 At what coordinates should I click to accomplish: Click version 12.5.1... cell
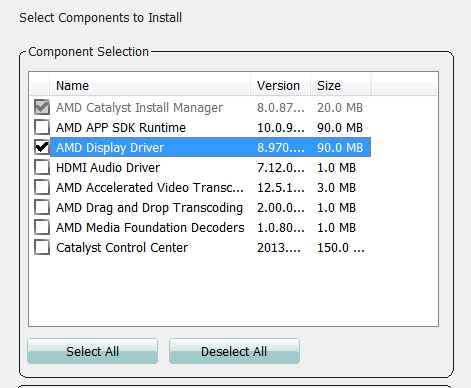coord(281,188)
